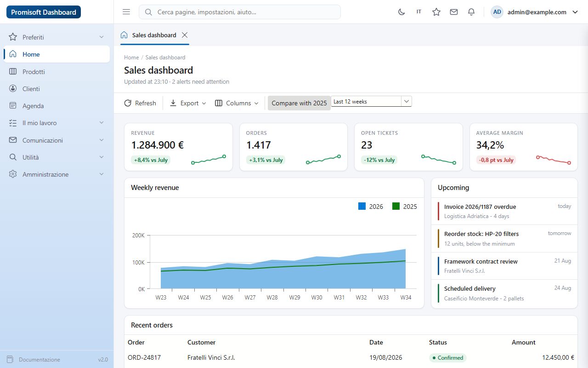Open Prodotti in the sidebar
Viewport: 588px width, 368px height.
(57, 72)
